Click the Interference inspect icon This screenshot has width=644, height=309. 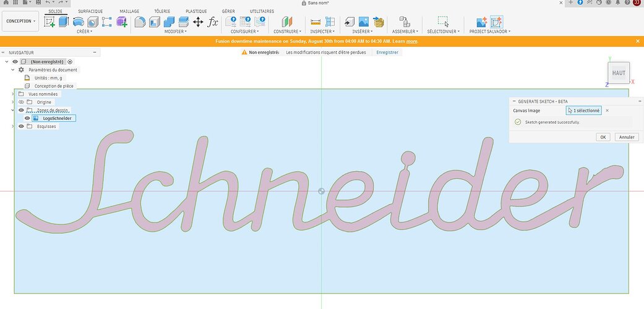pos(330,22)
